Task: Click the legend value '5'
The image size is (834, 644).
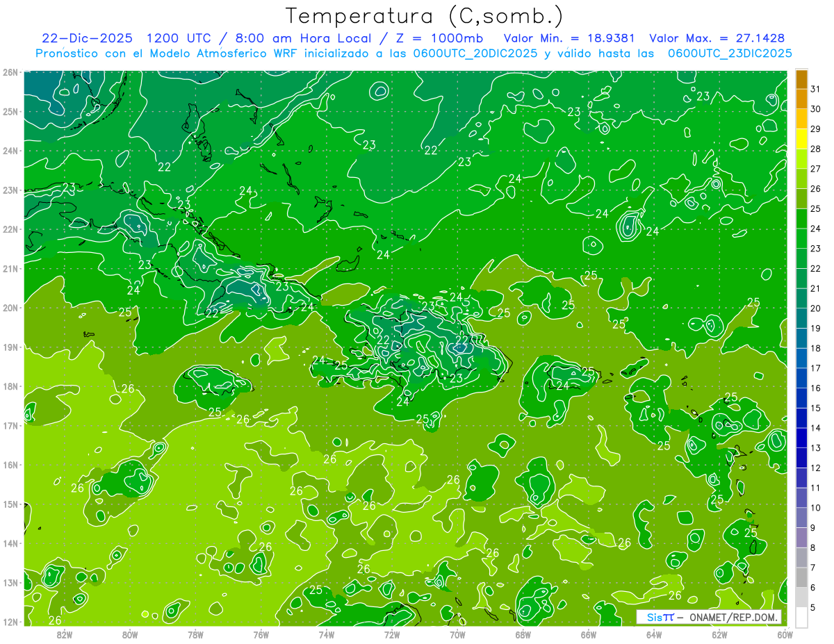Action: coord(813,607)
